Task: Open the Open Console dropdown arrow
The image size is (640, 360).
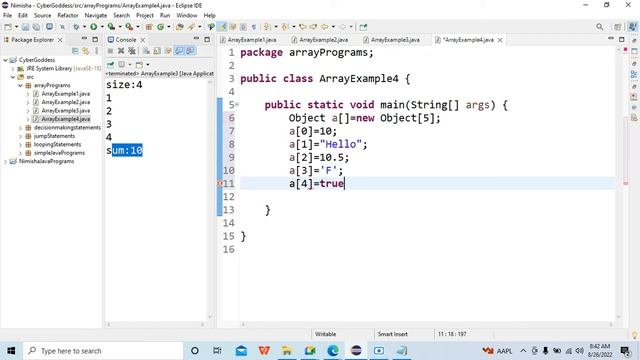Action: (148, 64)
